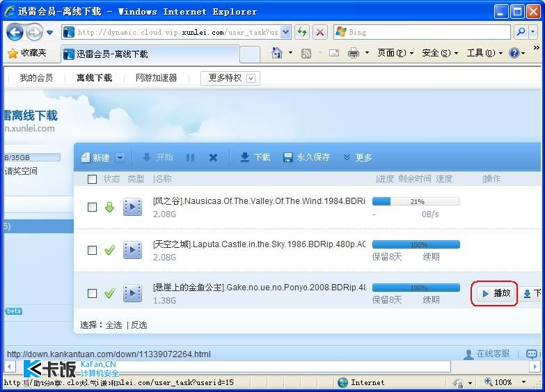Image resolution: width=545 pixels, height=392 pixels.
Task: Click the Bing search box
Action: pyautogui.click(x=422, y=32)
